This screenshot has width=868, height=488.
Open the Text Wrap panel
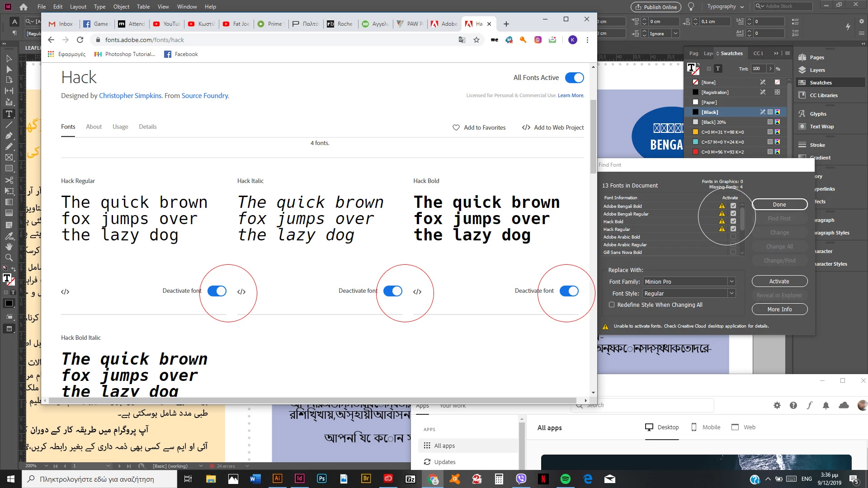pyautogui.click(x=821, y=127)
